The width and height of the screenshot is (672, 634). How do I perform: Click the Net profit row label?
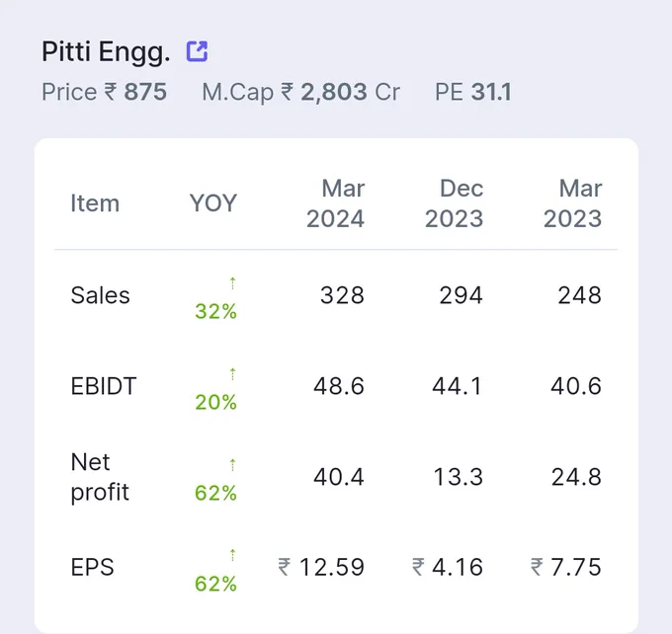pyautogui.click(x=100, y=477)
